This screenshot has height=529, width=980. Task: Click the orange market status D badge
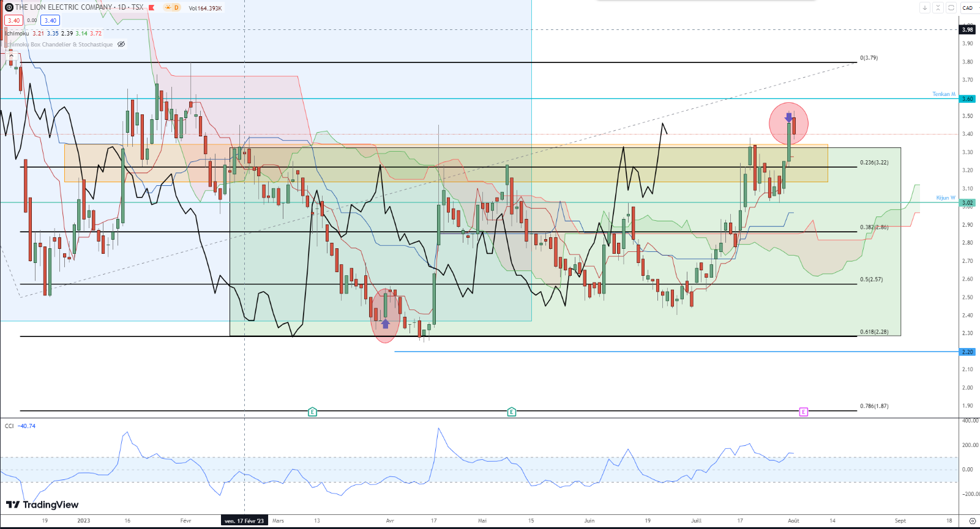[x=172, y=8]
